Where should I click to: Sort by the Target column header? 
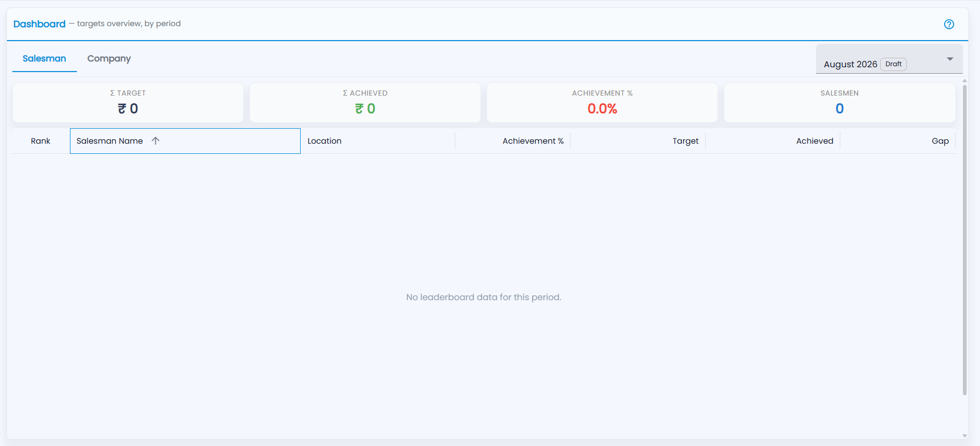point(638,141)
